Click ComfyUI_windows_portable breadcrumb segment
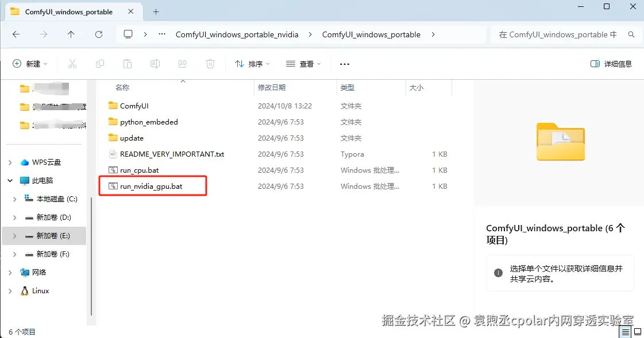 point(371,34)
